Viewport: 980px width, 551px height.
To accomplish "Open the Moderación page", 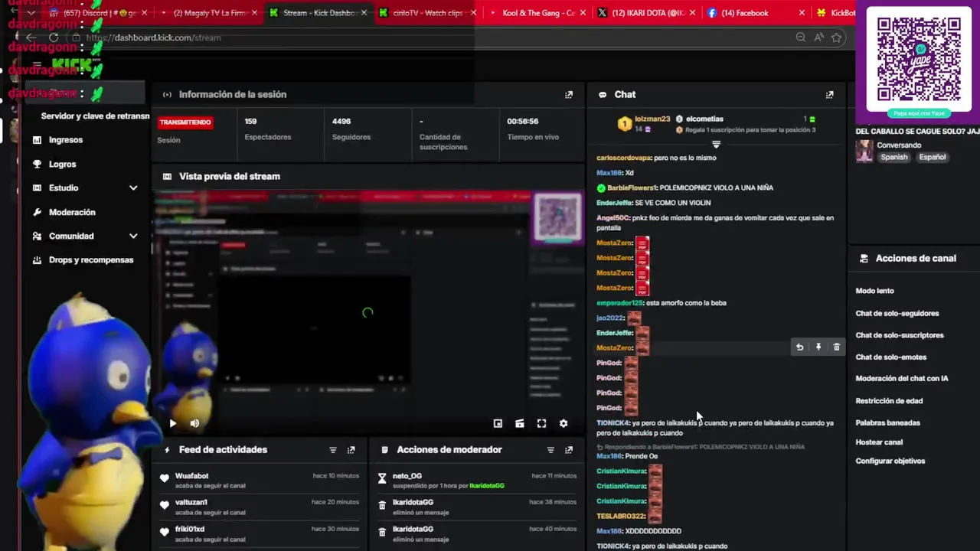I will 72,212.
